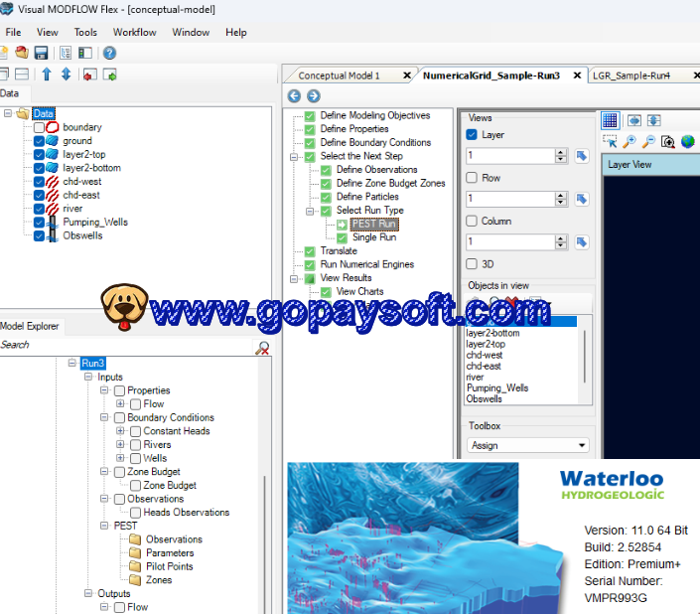Click the save project floppy disk icon
This screenshot has height=614, width=700.
(41, 53)
